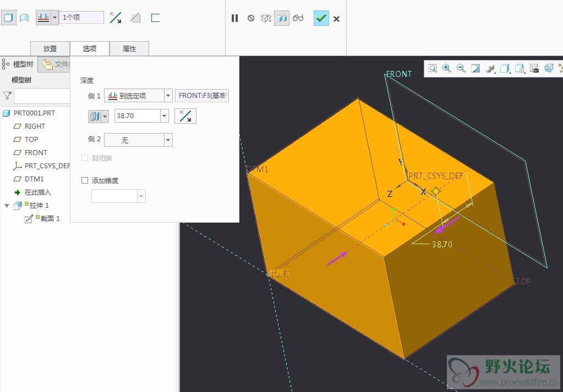Click the side 1 offset type icon
This screenshot has width=563, height=392.
point(95,116)
